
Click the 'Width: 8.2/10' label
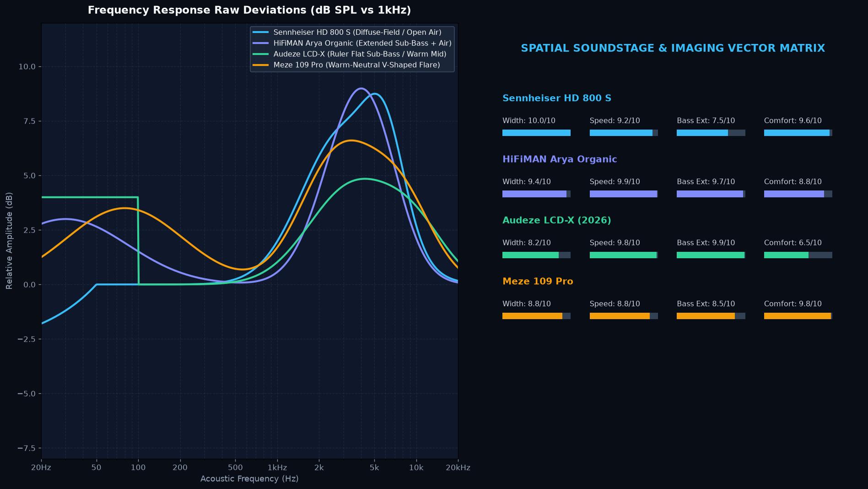pyautogui.click(x=527, y=243)
